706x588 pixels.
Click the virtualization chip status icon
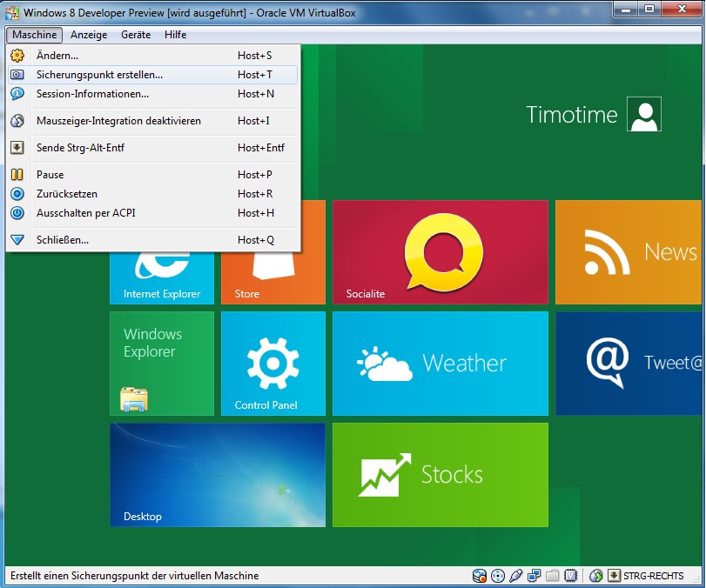coord(570,576)
